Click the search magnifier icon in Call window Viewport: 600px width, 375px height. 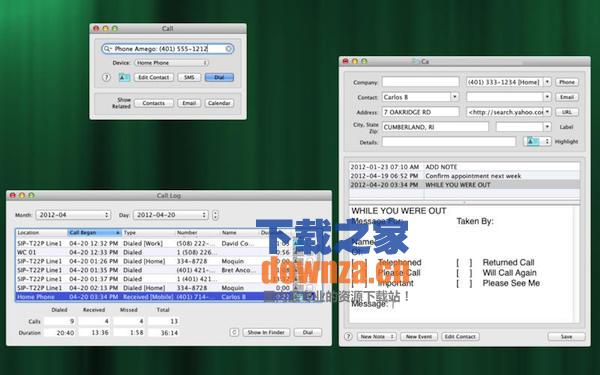coord(107,49)
